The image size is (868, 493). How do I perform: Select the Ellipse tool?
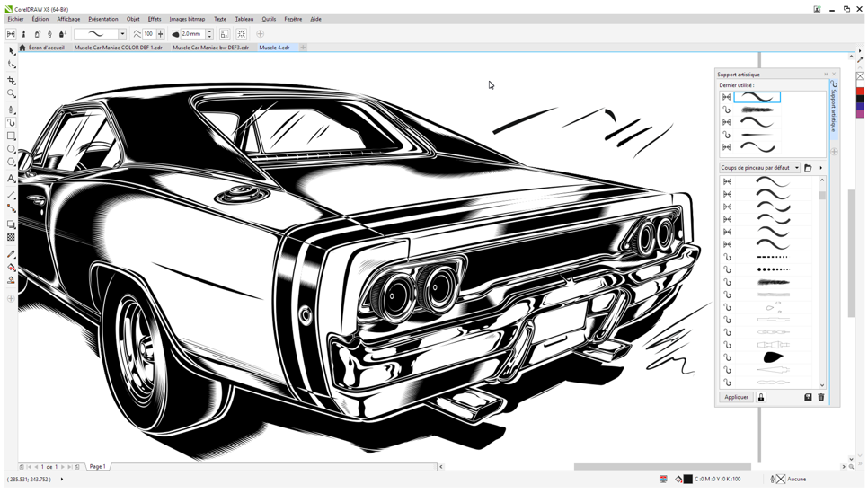(11, 149)
